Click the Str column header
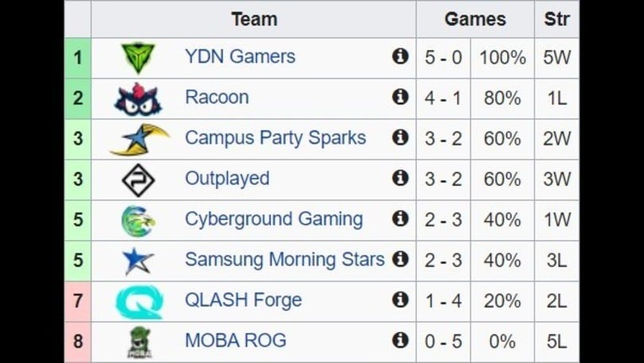The image size is (644, 363). click(x=557, y=19)
